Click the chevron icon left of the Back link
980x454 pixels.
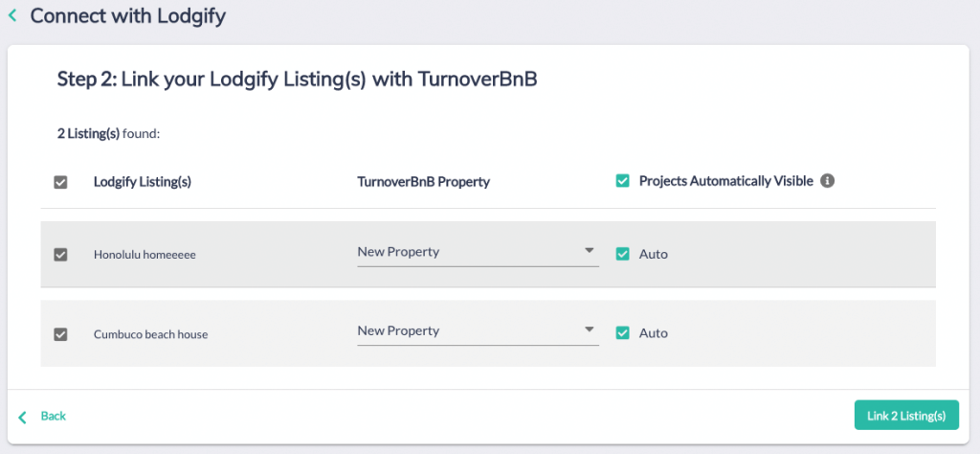(x=23, y=417)
